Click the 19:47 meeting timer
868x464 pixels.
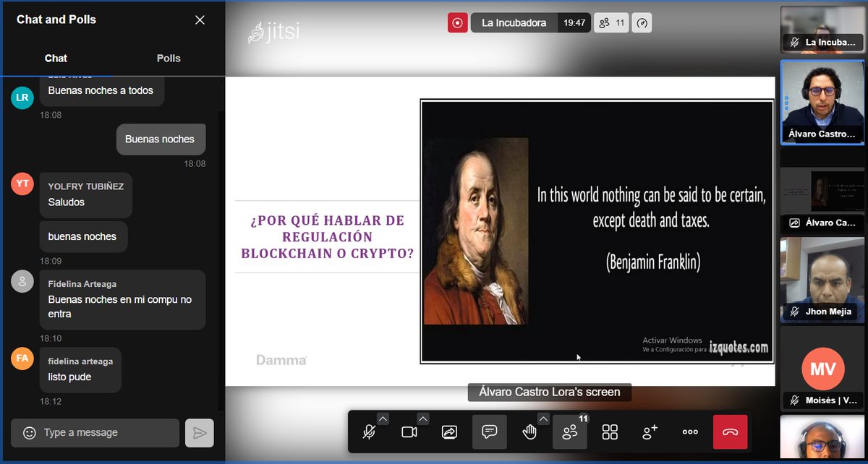tap(574, 23)
